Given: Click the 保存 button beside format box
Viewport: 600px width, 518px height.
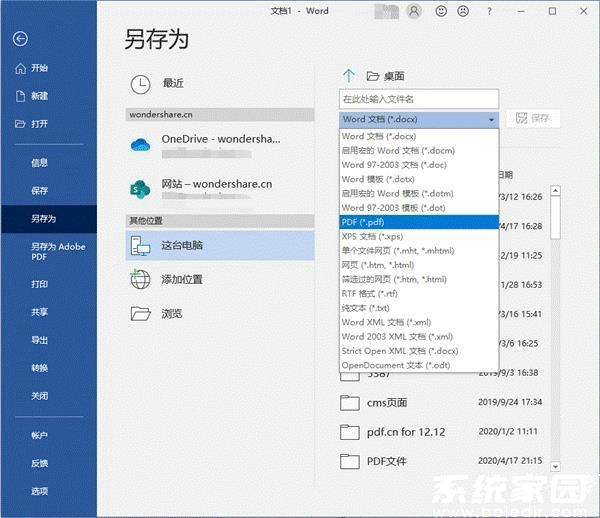Looking at the screenshot, I should [x=533, y=119].
